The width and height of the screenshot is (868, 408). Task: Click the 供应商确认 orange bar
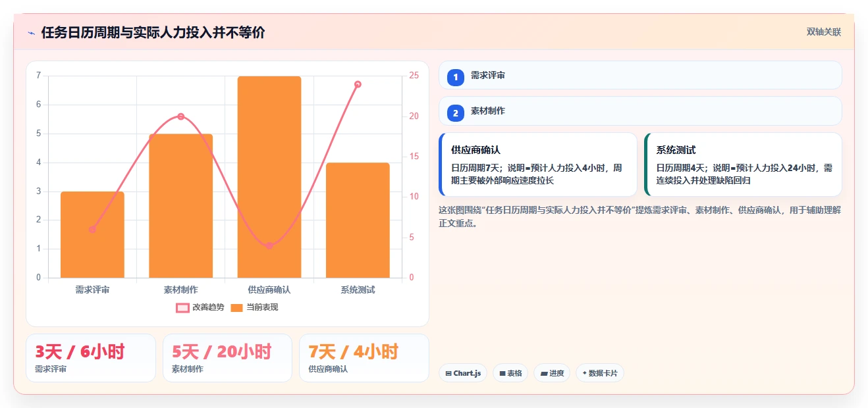point(269,177)
